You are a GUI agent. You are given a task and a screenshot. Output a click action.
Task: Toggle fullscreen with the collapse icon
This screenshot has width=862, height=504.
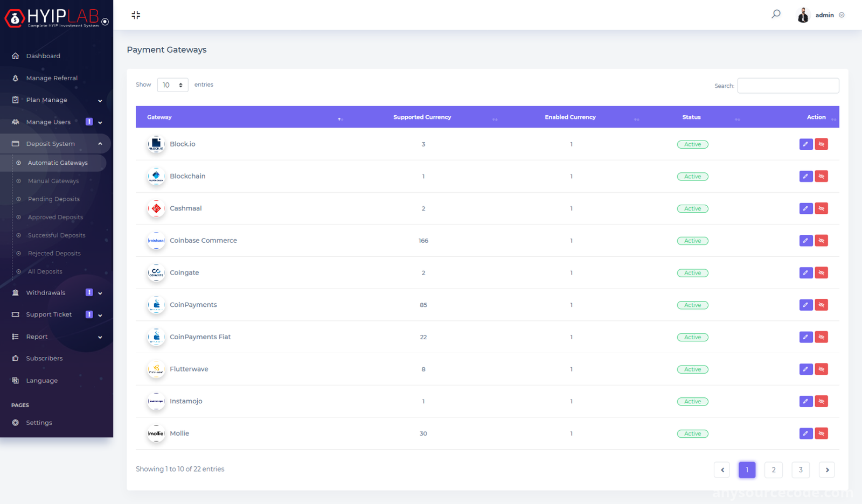click(136, 15)
